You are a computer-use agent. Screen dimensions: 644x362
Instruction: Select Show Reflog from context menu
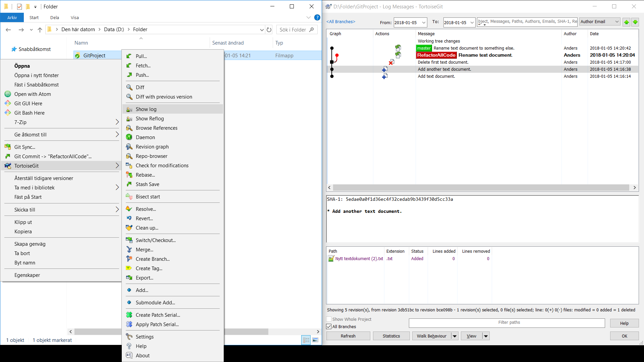pos(150,119)
